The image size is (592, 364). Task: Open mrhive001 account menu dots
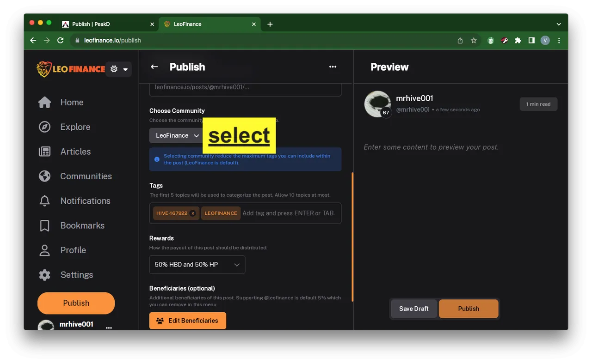[x=109, y=328]
